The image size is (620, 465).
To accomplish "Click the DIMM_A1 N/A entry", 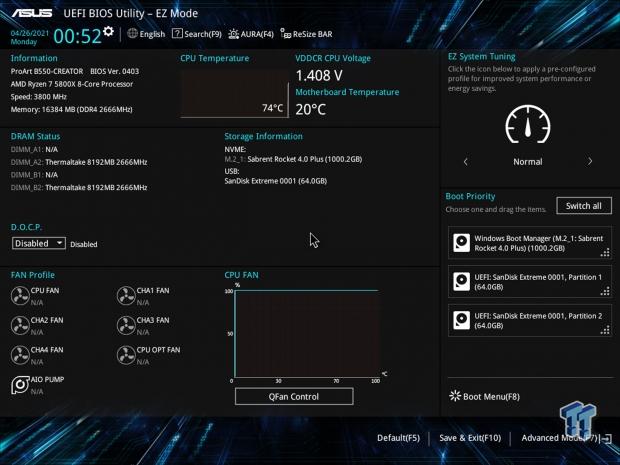I will 34,149.
